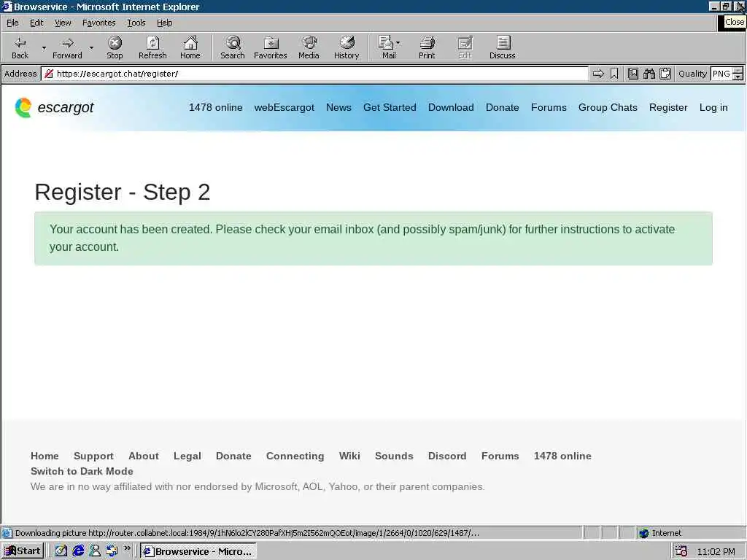Click the bookmark ribbon icon
This screenshot has width=747, height=560.
(614, 74)
